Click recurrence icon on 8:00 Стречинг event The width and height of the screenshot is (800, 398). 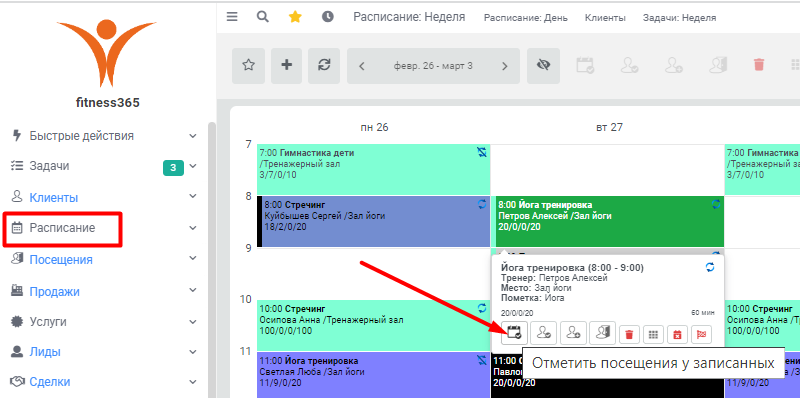point(482,204)
